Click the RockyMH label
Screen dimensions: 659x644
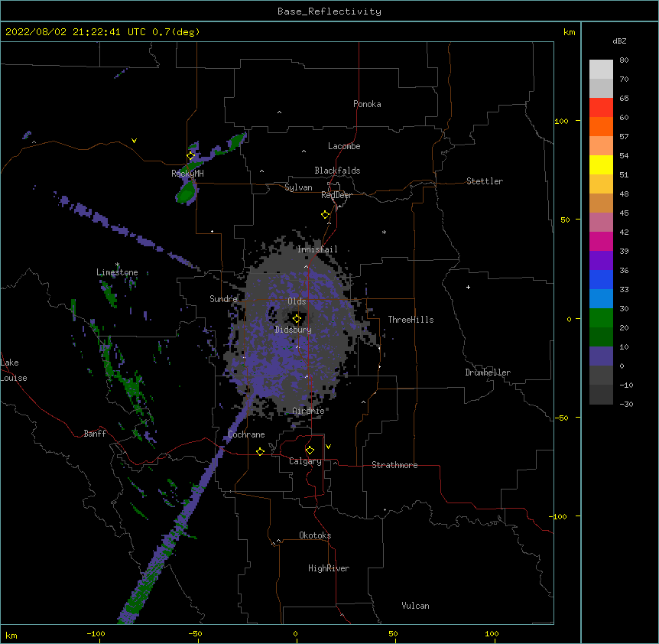tap(187, 173)
